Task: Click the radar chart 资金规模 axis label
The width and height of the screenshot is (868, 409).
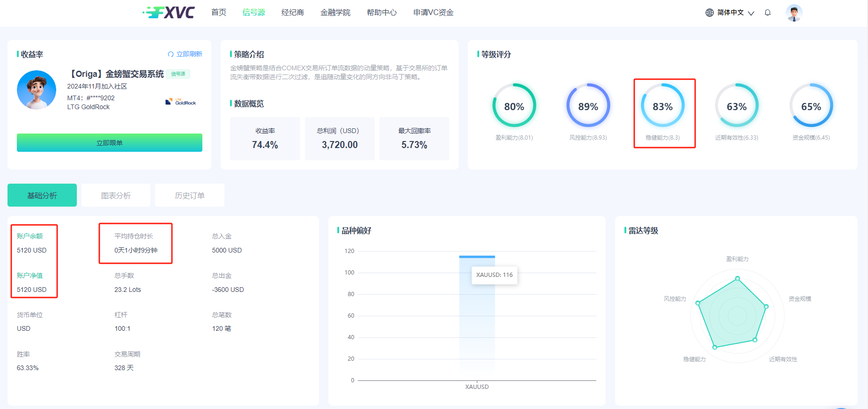Action: (800, 299)
